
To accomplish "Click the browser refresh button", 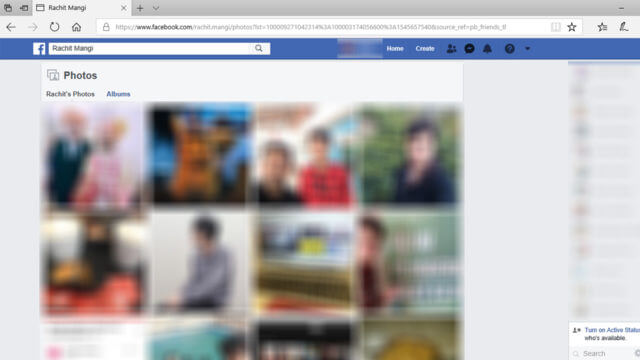I will click(54, 27).
